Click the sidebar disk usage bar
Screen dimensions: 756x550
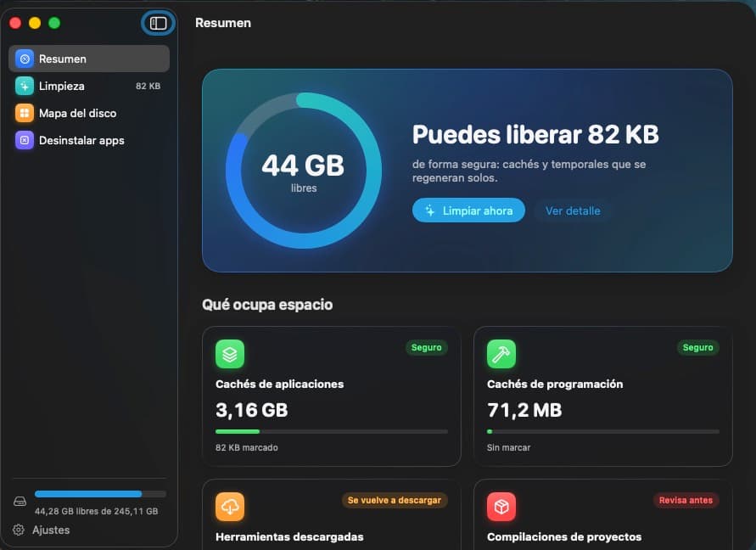[x=100, y=494]
